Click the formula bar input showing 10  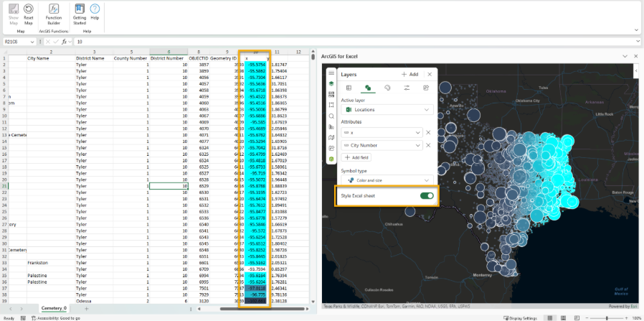pyautogui.click(x=354, y=42)
